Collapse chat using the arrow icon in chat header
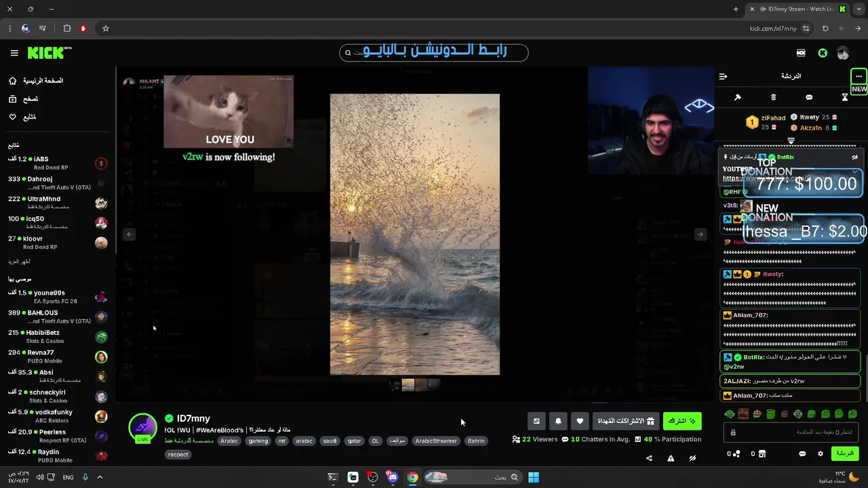 (x=723, y=77)
